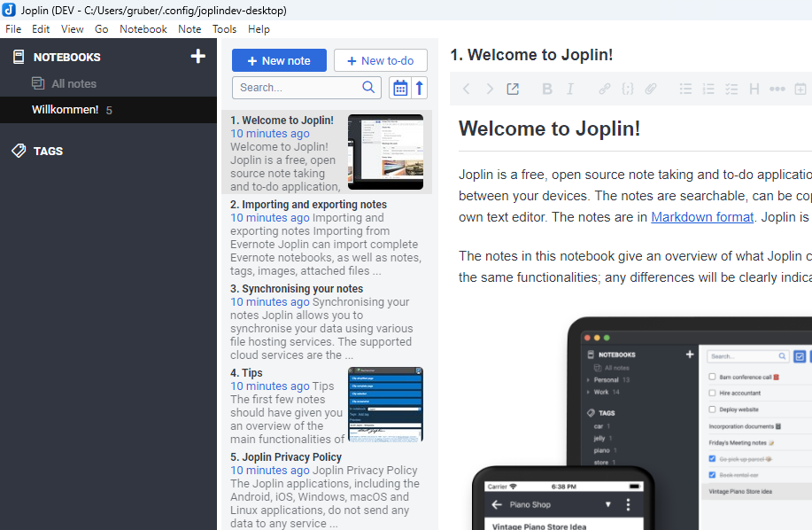The image size is (812, 530).
Task: Go back in note history
Action: [466, 90]
